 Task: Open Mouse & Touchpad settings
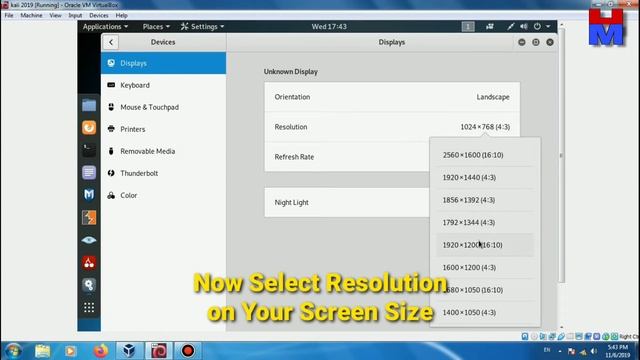coord(163,107)
